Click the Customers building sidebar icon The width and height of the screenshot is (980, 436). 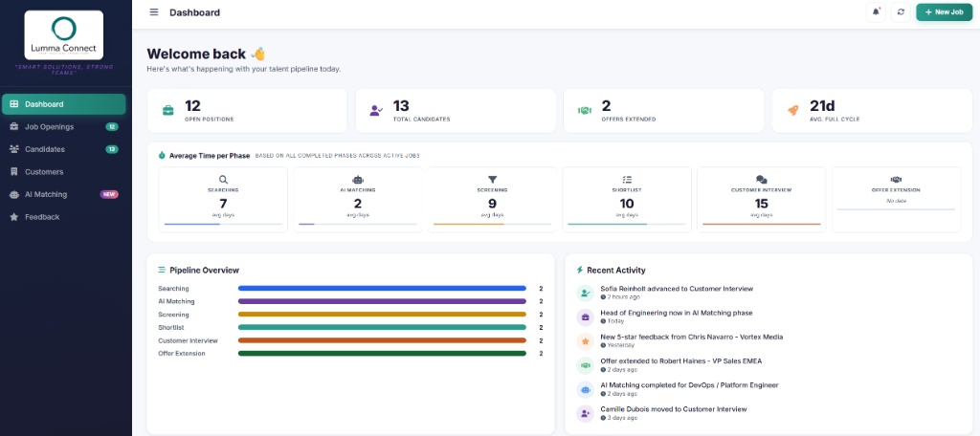(13, 172)
